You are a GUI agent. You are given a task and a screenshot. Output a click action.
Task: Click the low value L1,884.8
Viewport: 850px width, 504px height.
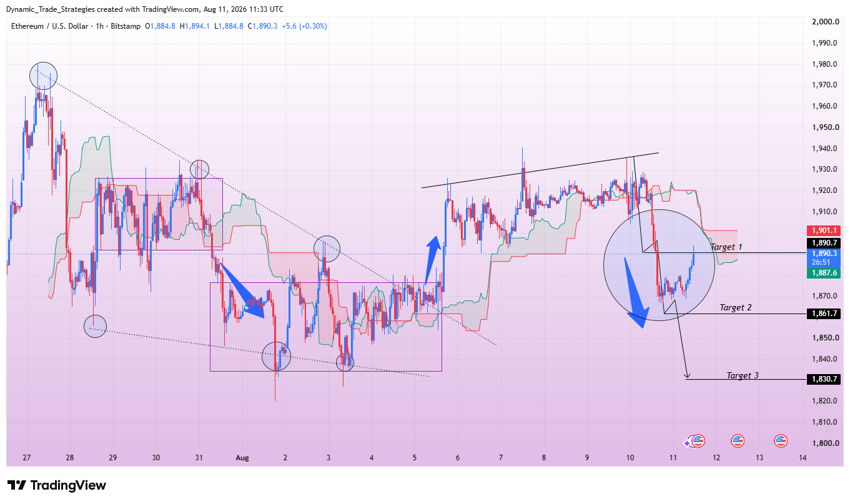(x=229, y=26)
